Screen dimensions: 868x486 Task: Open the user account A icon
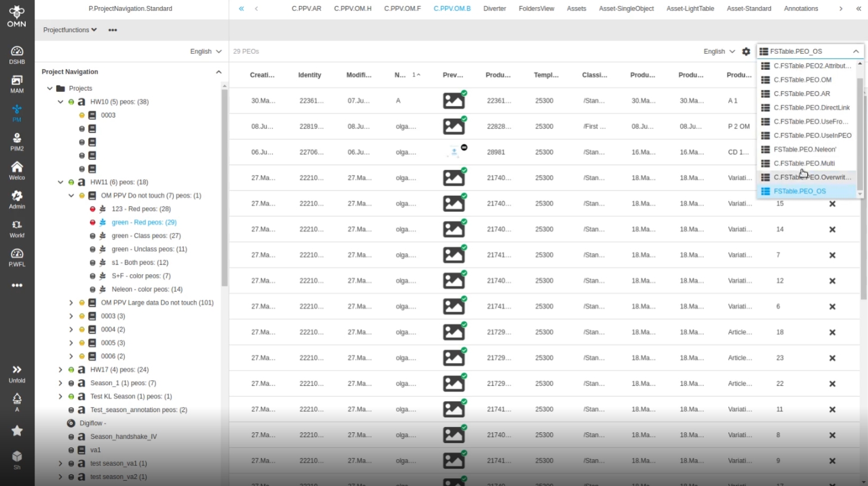[17, 399]
